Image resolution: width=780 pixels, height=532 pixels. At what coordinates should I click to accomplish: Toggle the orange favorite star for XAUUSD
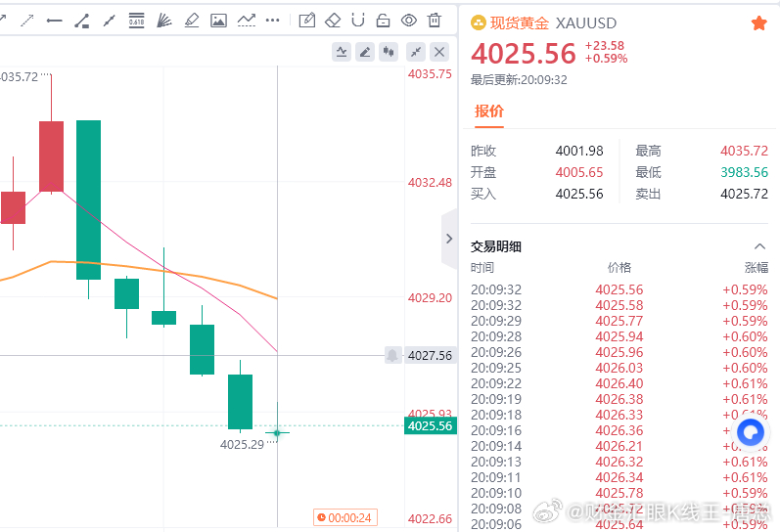click(759, 22)
